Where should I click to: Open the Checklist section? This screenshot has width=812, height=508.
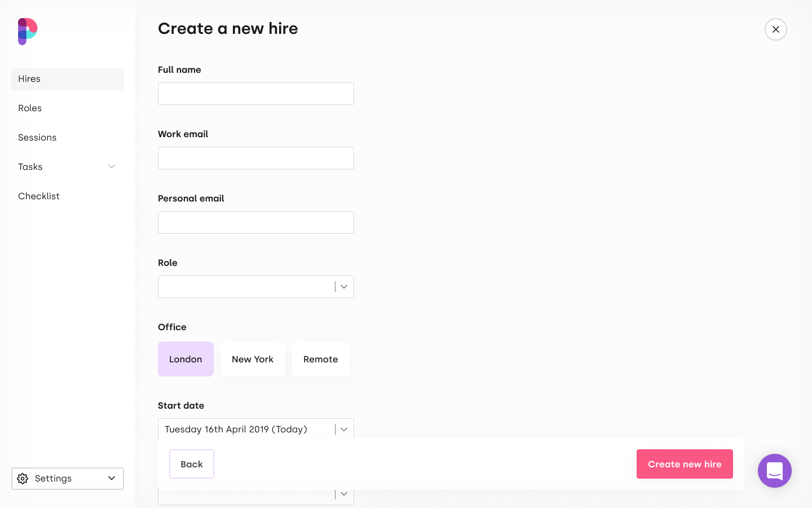coord(39,196)
